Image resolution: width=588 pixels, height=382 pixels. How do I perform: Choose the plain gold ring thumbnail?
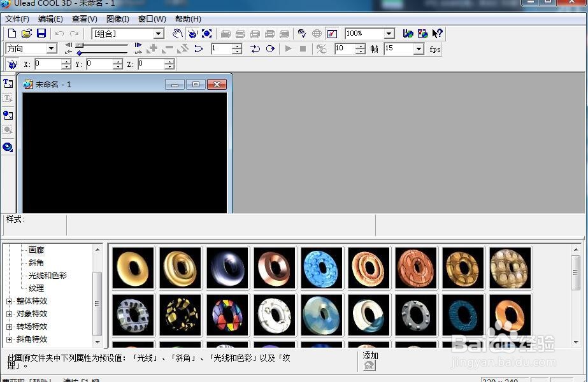(133, 268)
